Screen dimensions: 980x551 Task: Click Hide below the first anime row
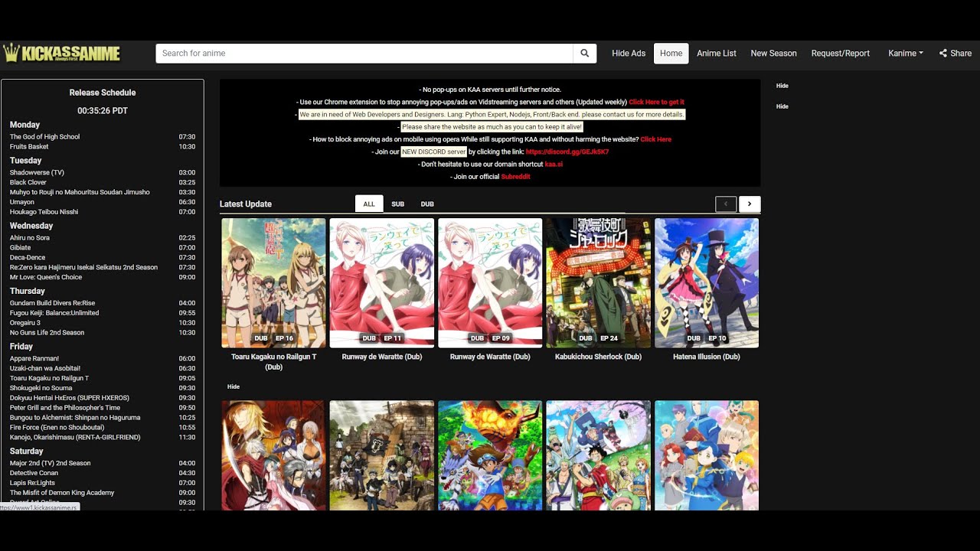point(234,386)
